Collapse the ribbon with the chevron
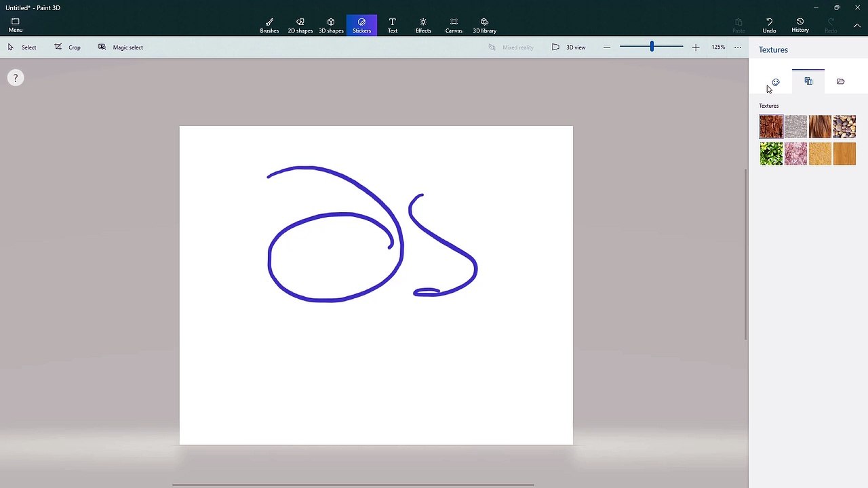 (857, 26)
